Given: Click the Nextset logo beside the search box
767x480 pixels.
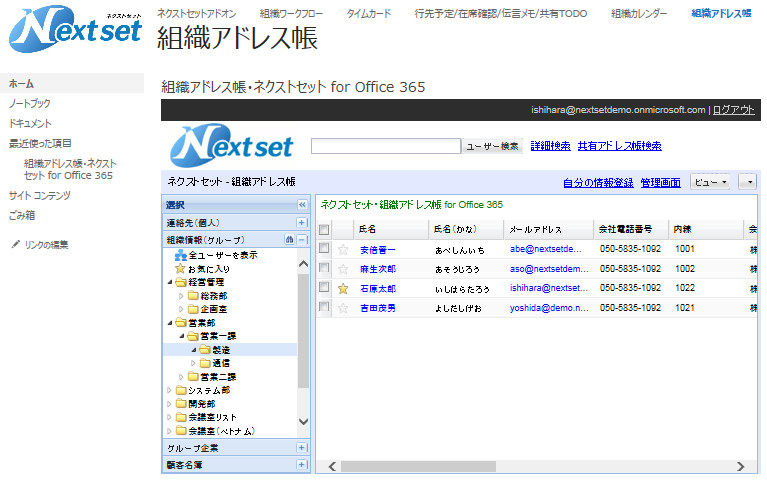Looking at the screenshot, I should [x=231, y=145].
